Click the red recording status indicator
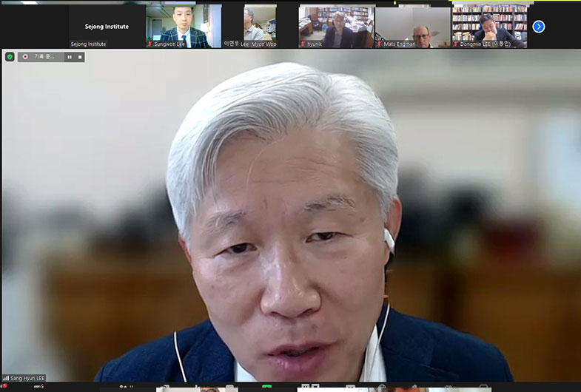This screenshot has width=581, height=392. click(x=25, y=57)
